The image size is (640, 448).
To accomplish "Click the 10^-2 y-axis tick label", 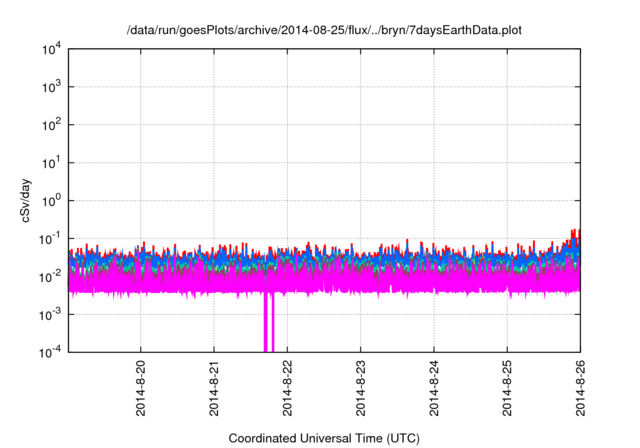I will [50, 277].
